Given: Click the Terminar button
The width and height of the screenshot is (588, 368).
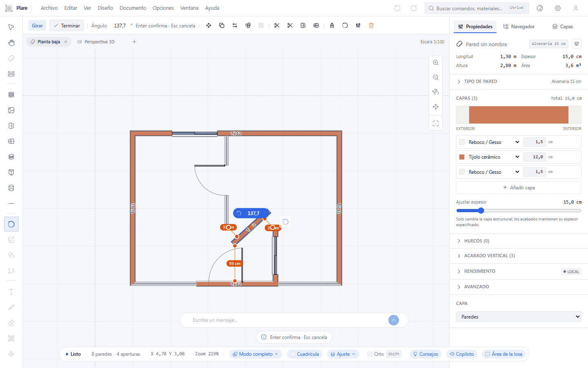Looking at the screenshot, I should 67,25.
